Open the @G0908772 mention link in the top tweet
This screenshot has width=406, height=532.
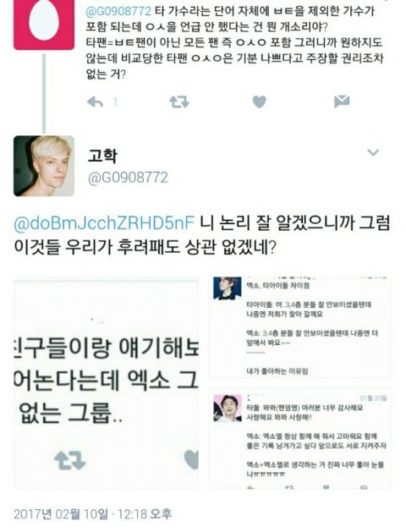point(118,11)
